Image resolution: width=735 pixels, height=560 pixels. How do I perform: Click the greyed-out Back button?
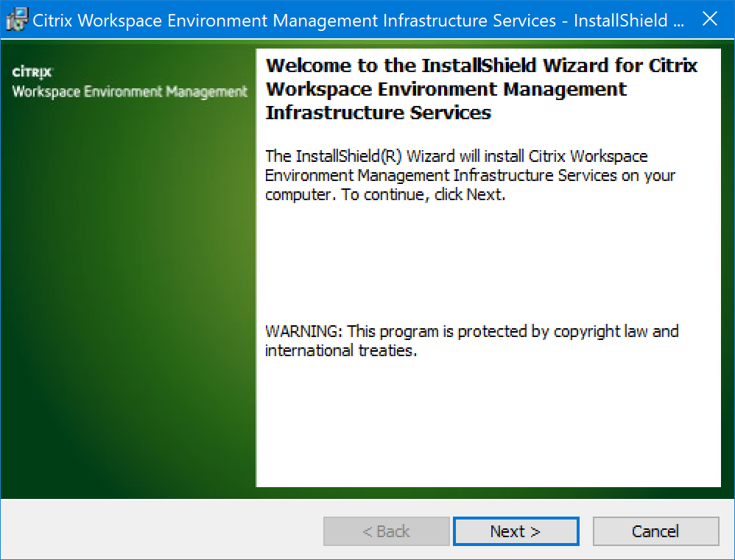386,531
